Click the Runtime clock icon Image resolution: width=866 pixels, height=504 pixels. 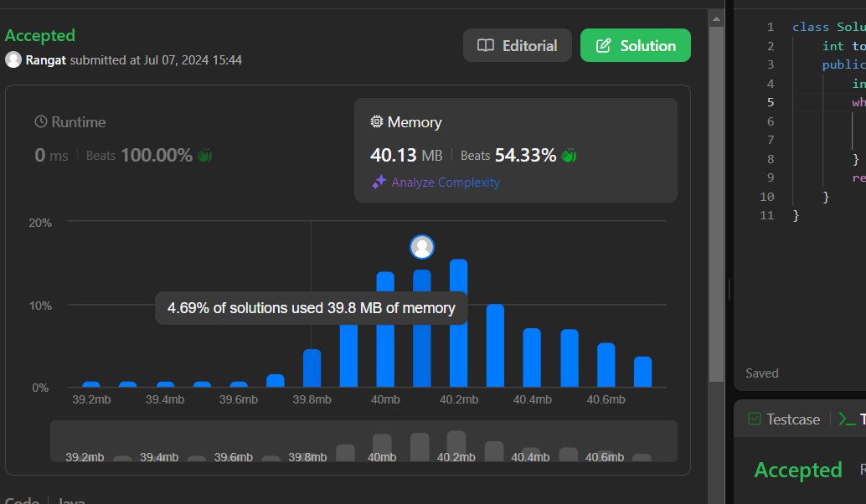point(41,121)
